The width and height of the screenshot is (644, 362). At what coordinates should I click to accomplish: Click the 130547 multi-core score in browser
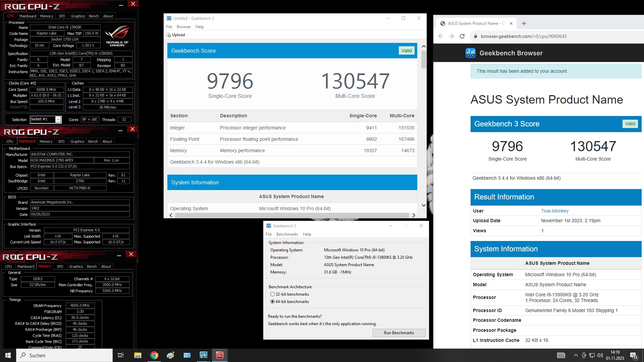click(x=593, y=146)
